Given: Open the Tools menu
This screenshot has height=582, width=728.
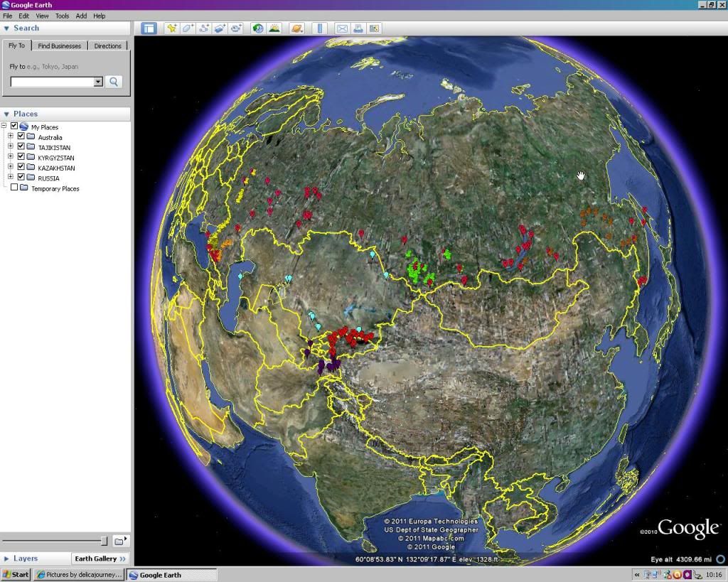Looking at the screenshot, I should coord(63,16).
